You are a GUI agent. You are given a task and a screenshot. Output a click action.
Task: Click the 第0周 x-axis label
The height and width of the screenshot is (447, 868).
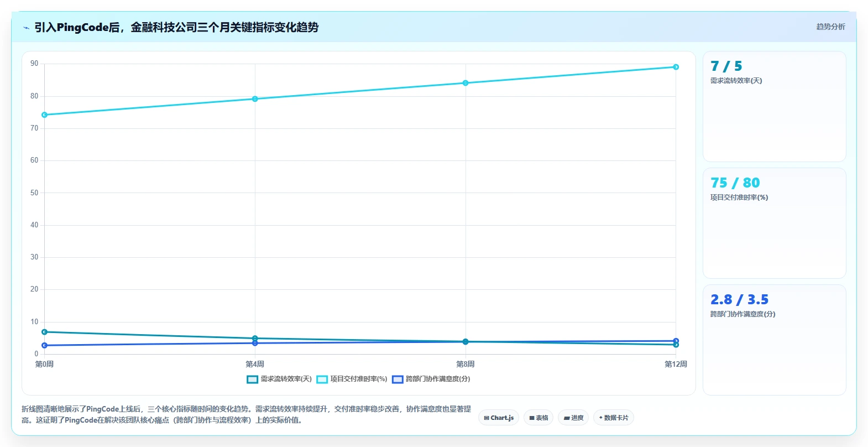pyautogui.click(x=44, y=364)
